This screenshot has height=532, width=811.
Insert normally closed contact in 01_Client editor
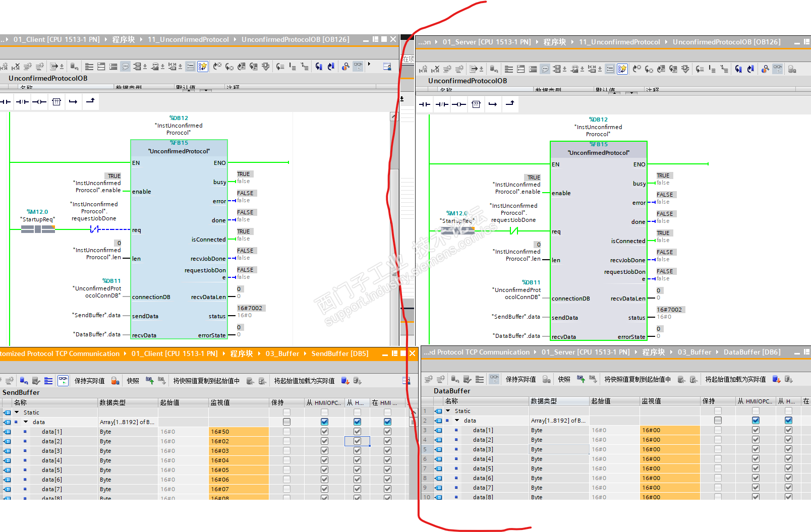(22, 102)
